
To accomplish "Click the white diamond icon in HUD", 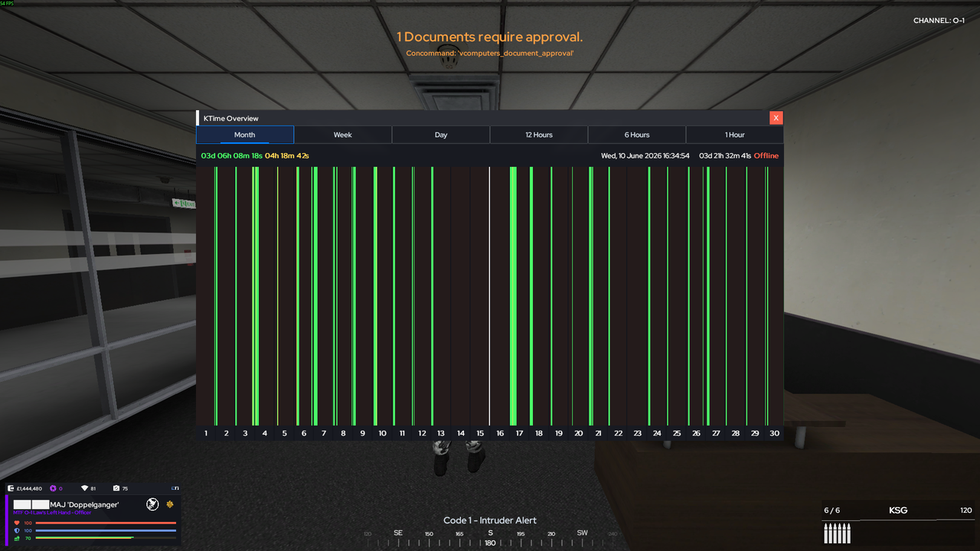I will (84, 488).
